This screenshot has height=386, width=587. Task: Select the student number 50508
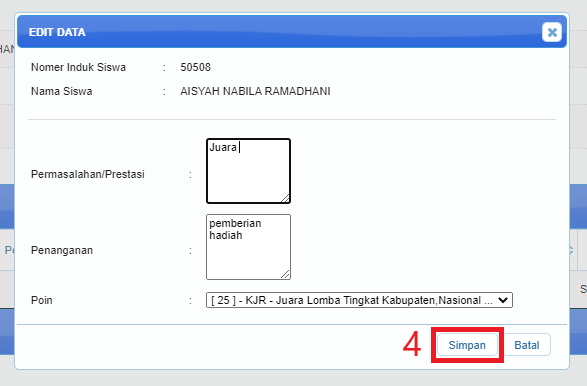195,67
